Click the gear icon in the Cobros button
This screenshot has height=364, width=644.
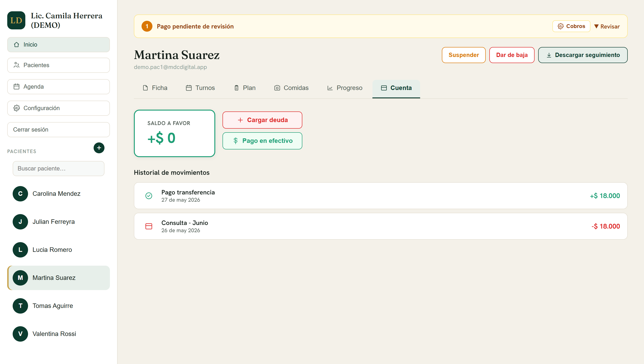click(x=561, y=26)
